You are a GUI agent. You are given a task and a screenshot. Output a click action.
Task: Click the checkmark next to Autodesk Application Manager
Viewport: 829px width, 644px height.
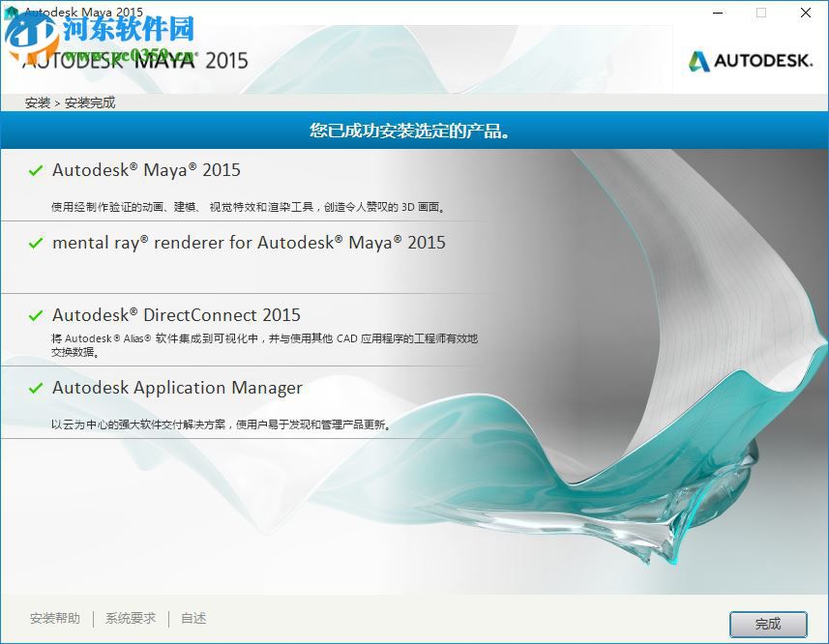[36, 387]
